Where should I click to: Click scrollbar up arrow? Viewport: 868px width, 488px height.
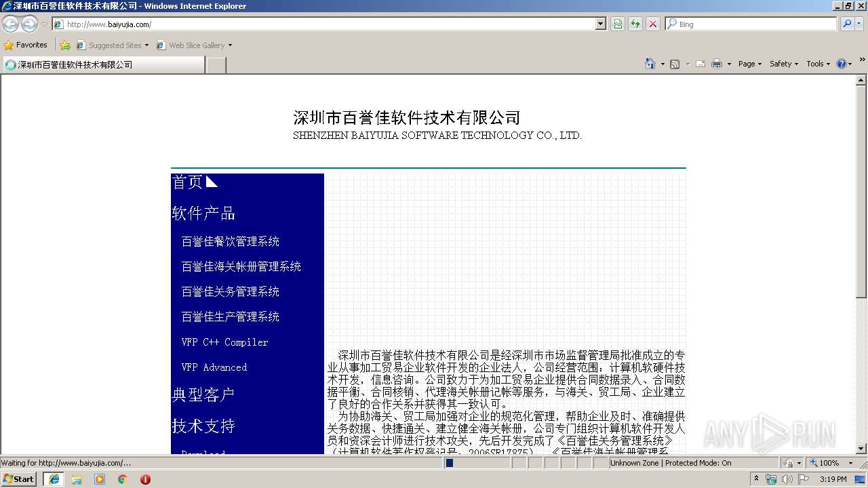tap(861, 80)
